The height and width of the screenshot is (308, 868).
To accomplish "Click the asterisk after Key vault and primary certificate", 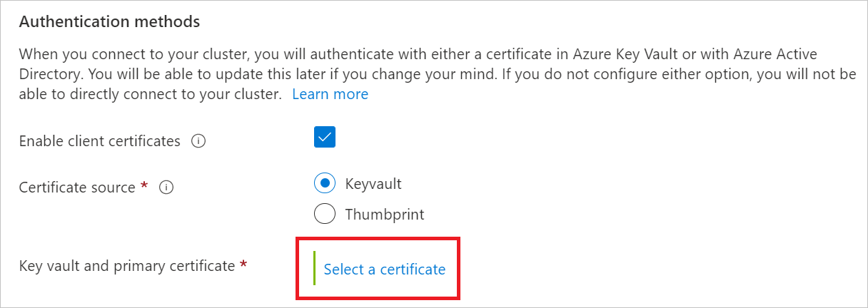I will tap(243, 265).
